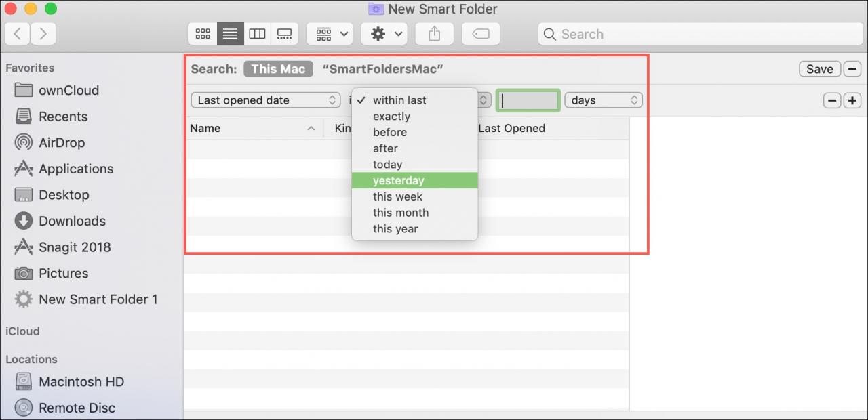Choose "before" from the menu
This screenshot has width=868, height=420.
click(x=415, y=132)
